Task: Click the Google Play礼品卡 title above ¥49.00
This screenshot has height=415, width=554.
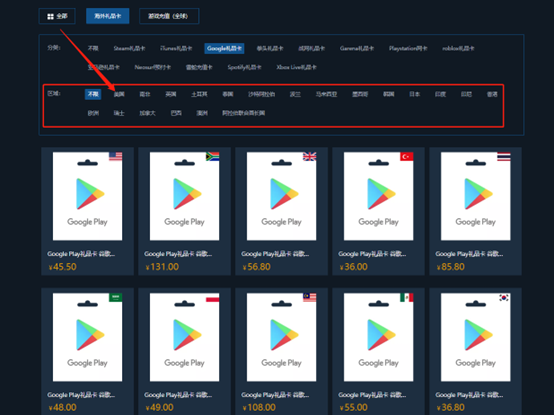Action: (178, 395)
